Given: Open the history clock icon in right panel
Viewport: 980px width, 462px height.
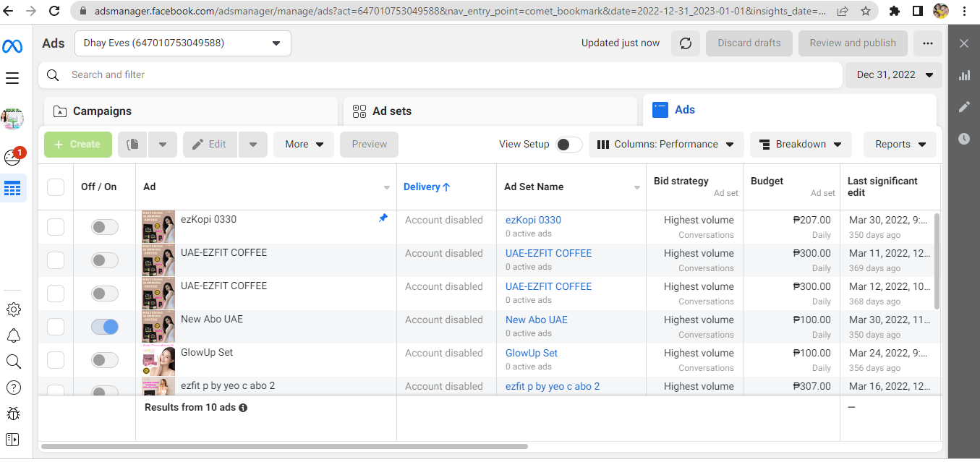Looking at the screenshot, I should pos(964,139).
